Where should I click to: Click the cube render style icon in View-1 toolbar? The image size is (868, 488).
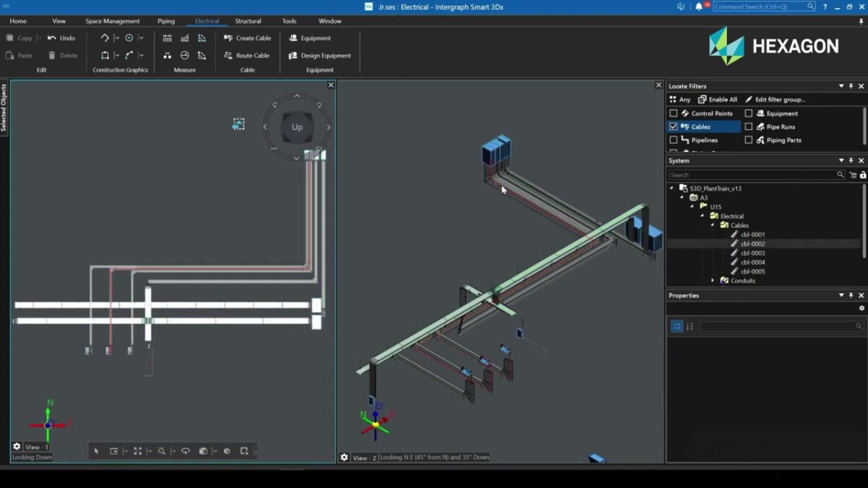click(203, 451)
